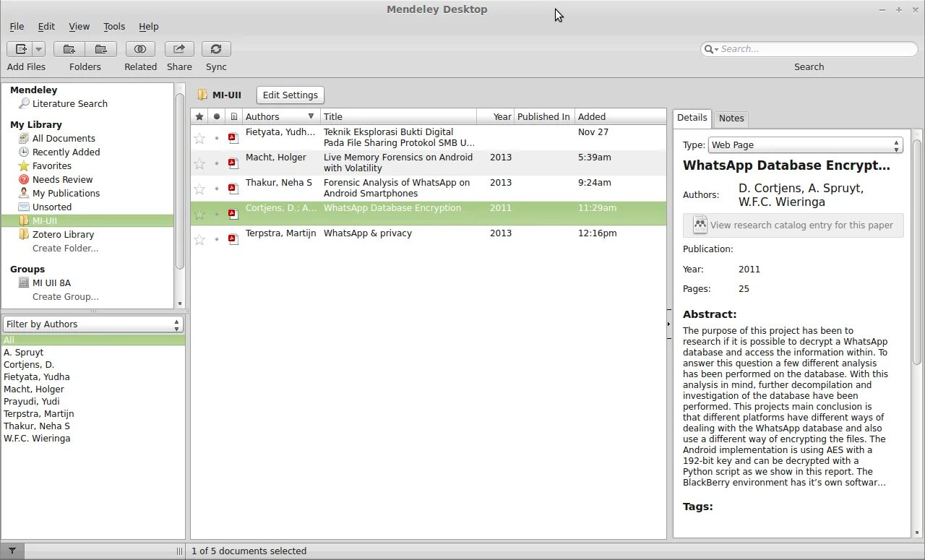Select All Documents in My Library
Viewport: 925px width, 560px height.
64,138
